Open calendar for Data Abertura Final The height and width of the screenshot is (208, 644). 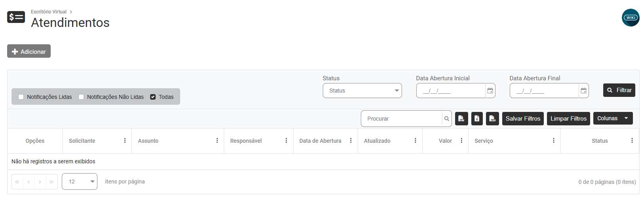tap(583, 91)
